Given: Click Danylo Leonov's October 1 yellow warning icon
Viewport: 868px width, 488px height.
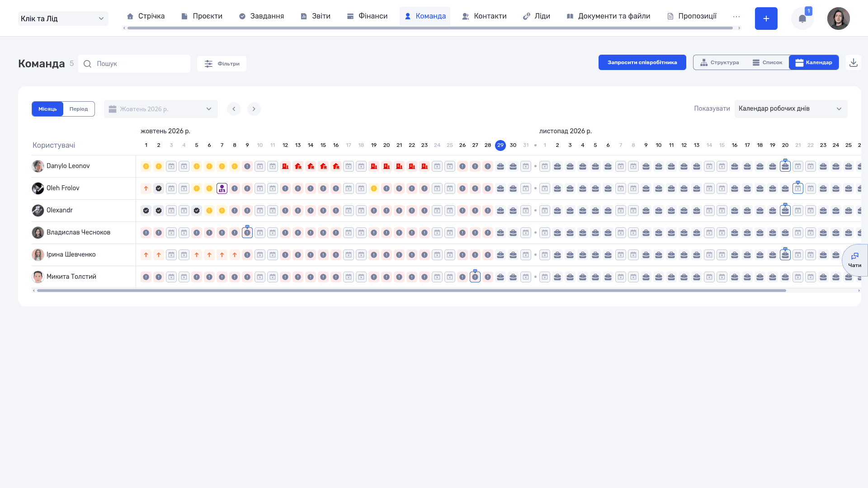Looking at the screenshot, I should point(146,166).
